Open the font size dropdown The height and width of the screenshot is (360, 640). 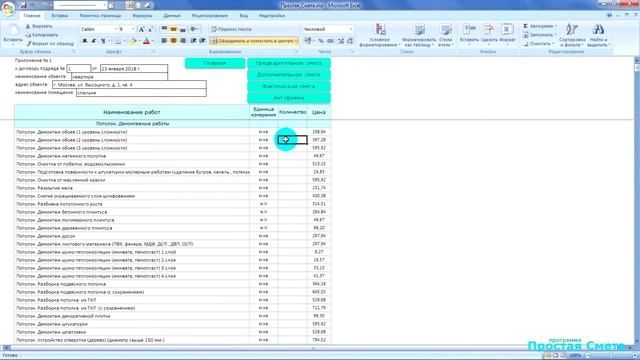click(x=133, y=29)
